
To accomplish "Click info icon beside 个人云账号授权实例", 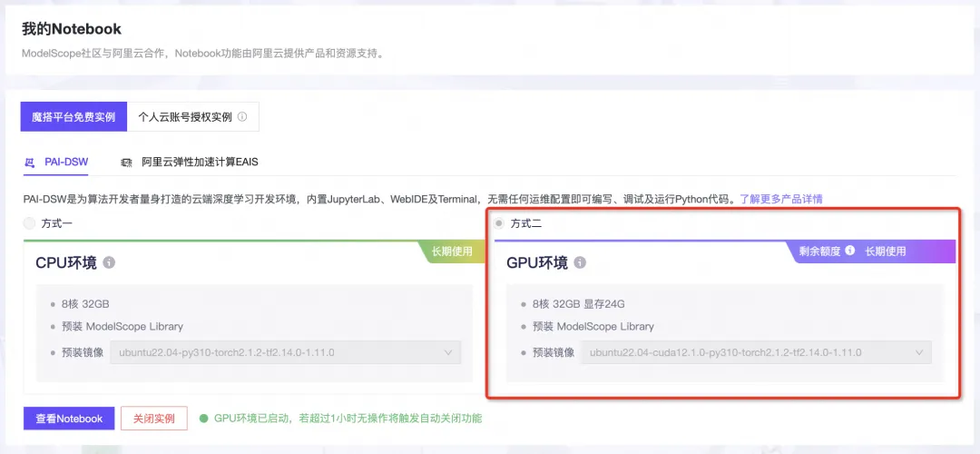I will coord(242,117).
